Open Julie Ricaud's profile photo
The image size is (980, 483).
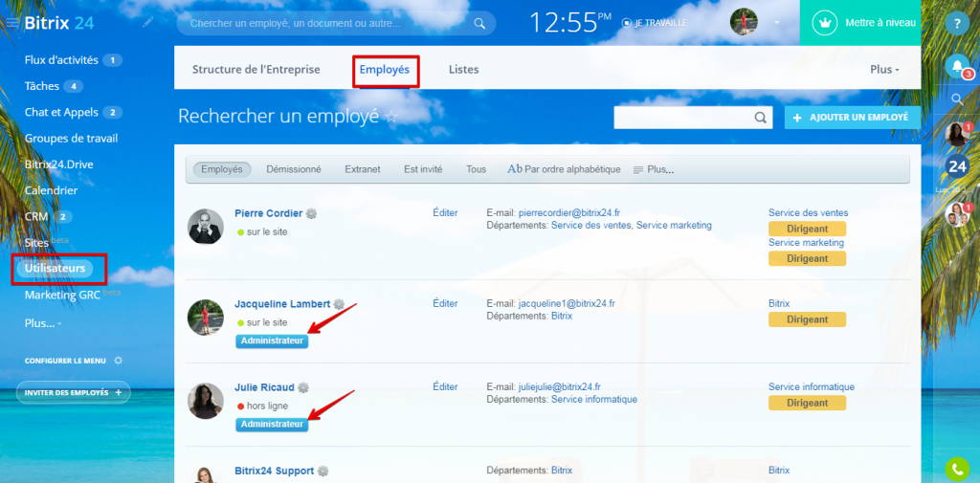pos(206,401)
